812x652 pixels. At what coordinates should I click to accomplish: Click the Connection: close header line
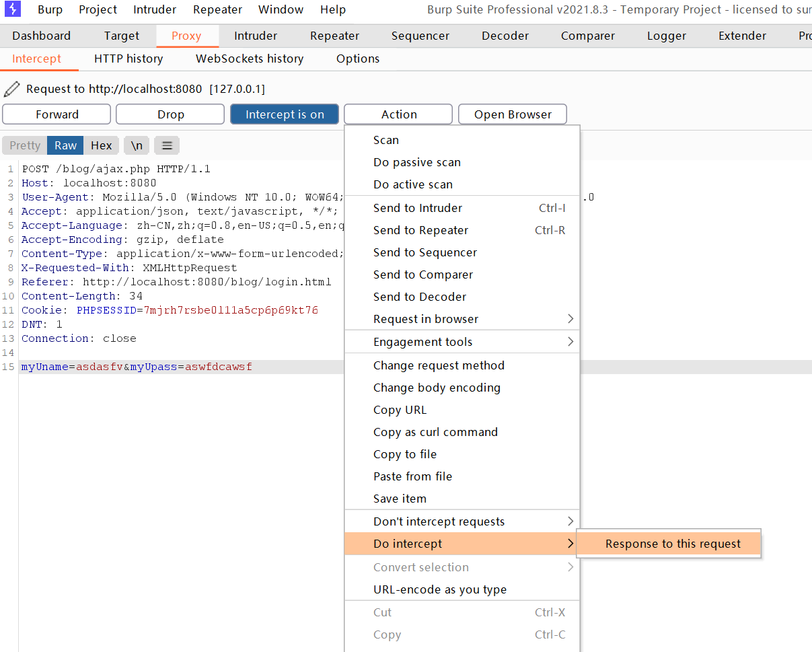79,338
